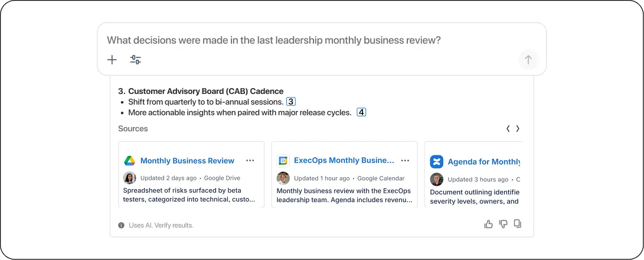Open the filter settings sliders icon
Viewport: 644px width, 260px height.
click(136, 60)
